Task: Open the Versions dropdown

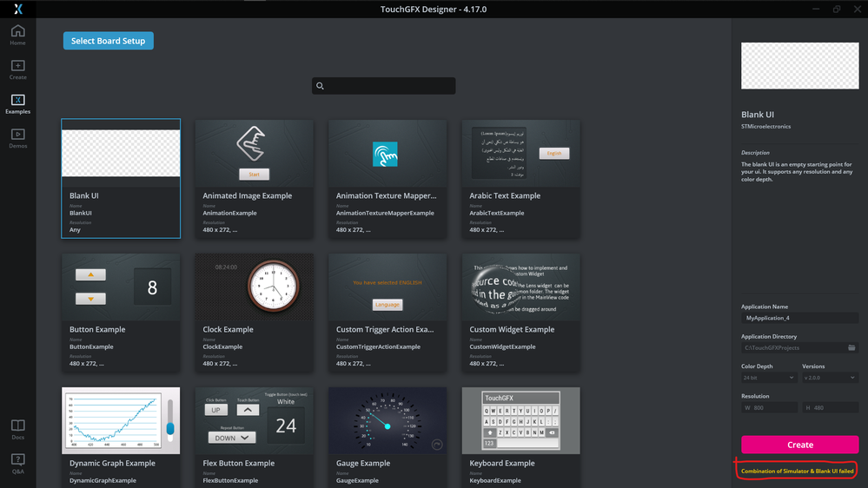Action: (831, 378)
